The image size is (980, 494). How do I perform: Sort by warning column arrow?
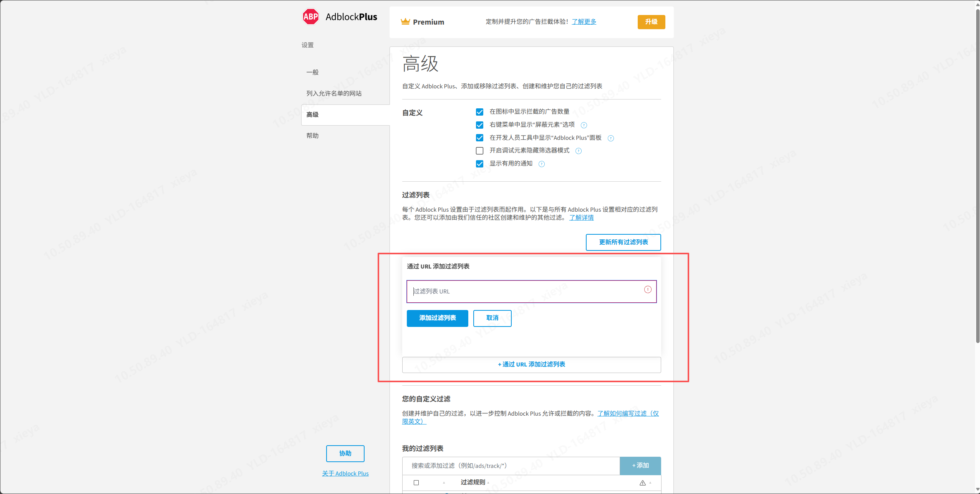(650, 483)
